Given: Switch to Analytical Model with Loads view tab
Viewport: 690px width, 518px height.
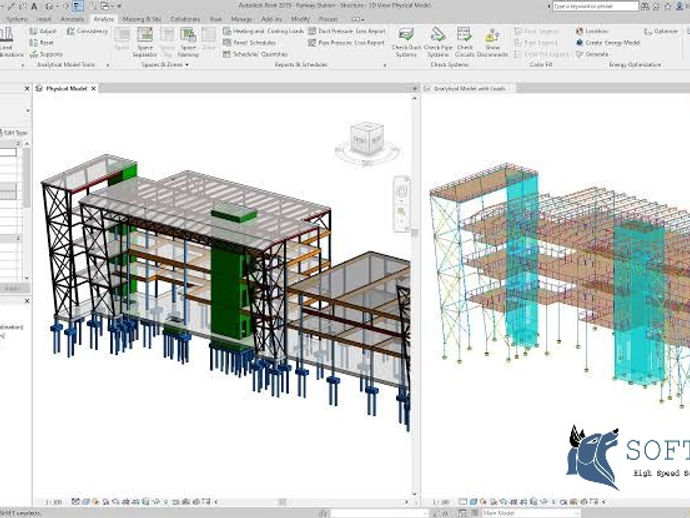Looking at the screenshot, I should point(469,88).
